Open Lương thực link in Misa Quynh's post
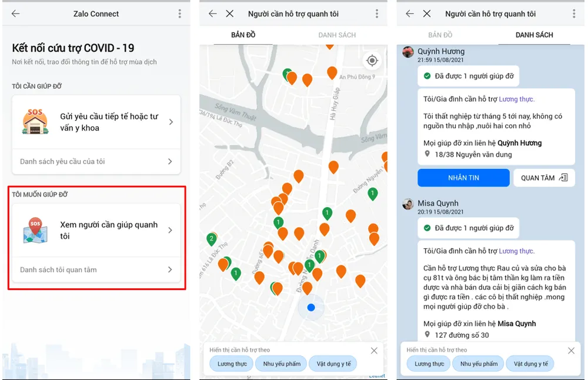The width and height of the screenshot is (588, 380). [516, 251]
